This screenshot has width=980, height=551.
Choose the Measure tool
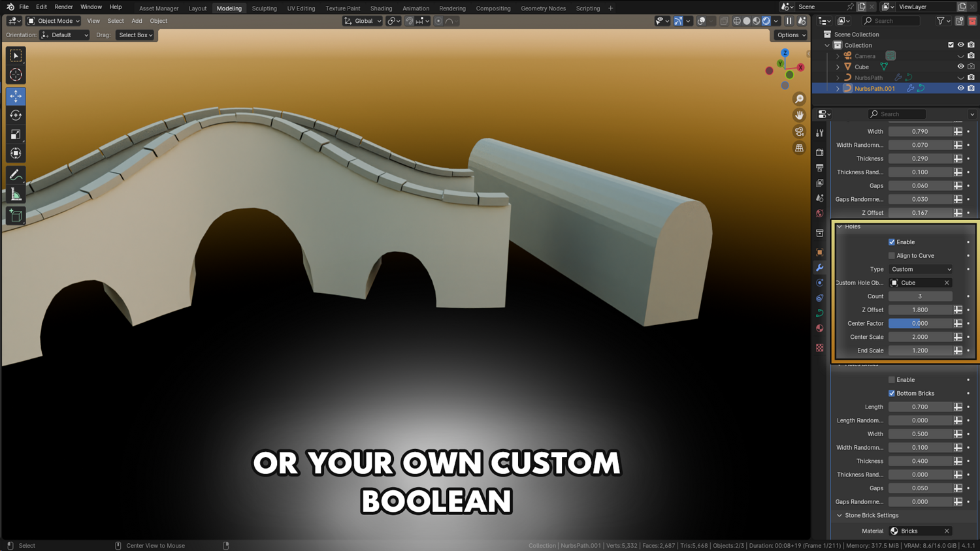(16, 195)
